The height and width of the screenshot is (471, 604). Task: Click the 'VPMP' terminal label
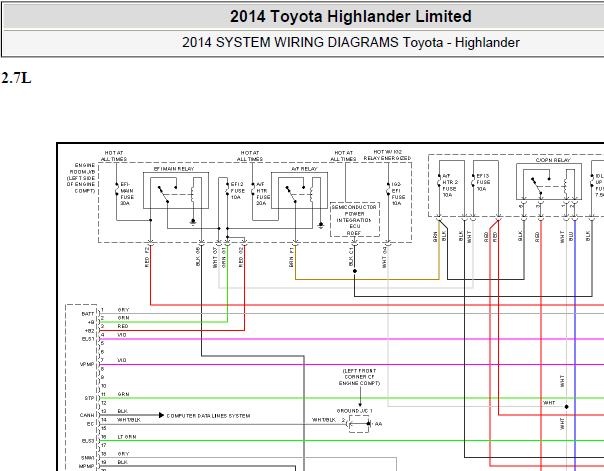pos(87,364)
